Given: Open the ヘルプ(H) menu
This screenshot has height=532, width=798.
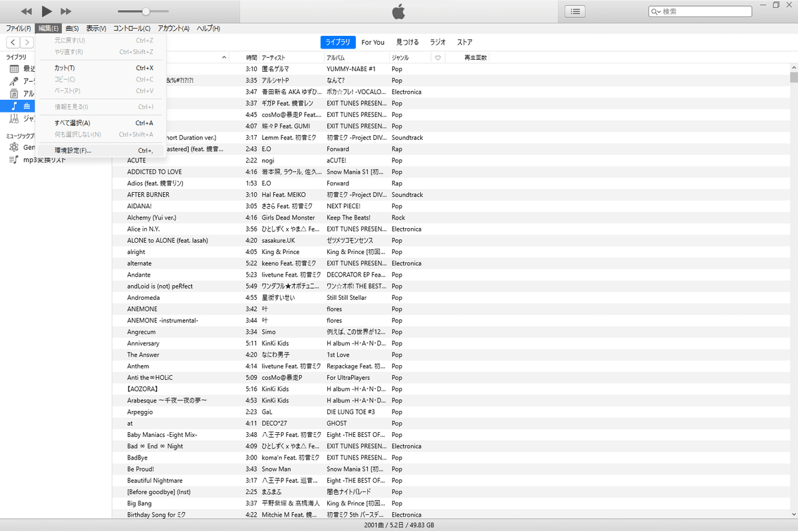Looking at the screenshot, I should coord(207,29).
